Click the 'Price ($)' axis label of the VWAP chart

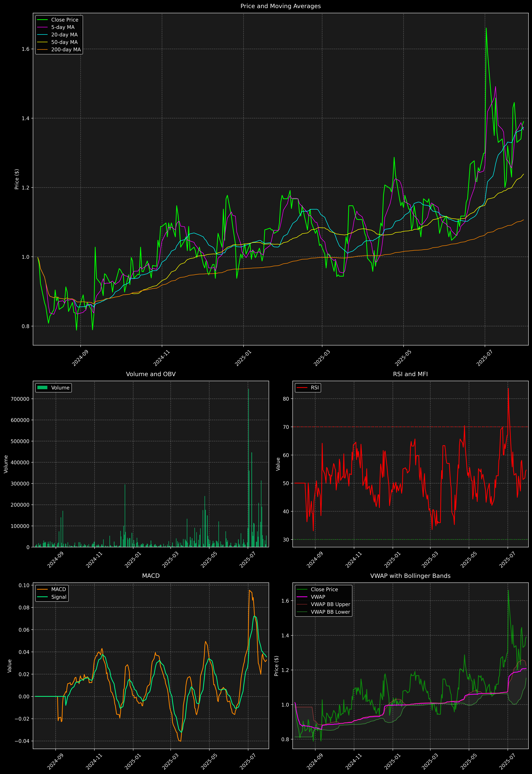[x=276, y=666]
